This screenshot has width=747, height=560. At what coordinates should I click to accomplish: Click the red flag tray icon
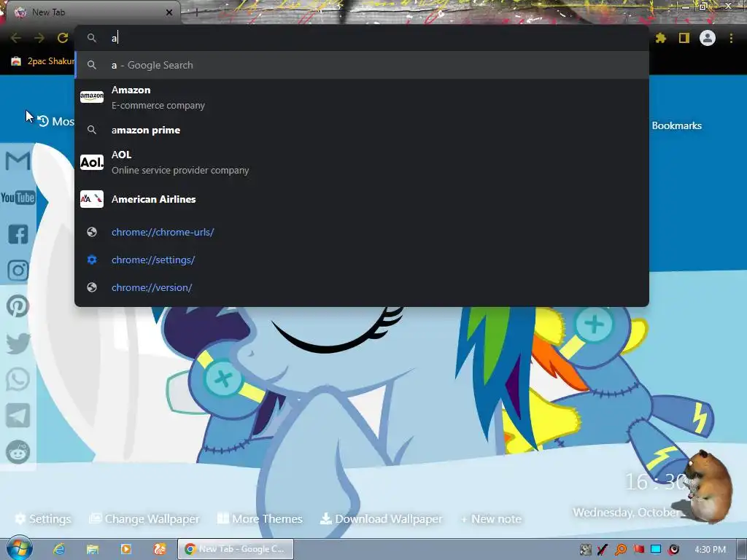coord(638,550)
